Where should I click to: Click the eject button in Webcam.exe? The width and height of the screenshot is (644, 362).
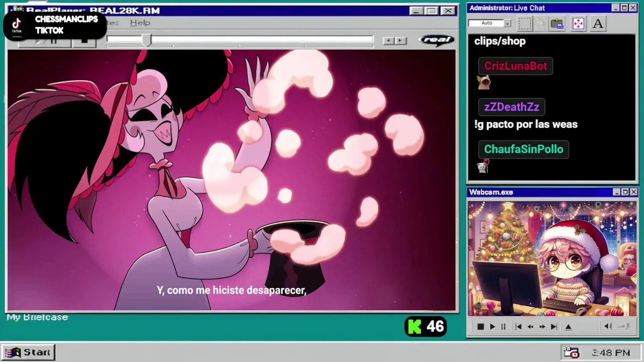click(569, 327)
